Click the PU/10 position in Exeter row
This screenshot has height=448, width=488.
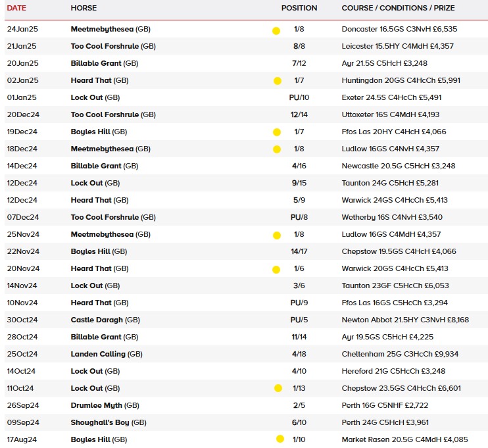click(x=299, y=98)
